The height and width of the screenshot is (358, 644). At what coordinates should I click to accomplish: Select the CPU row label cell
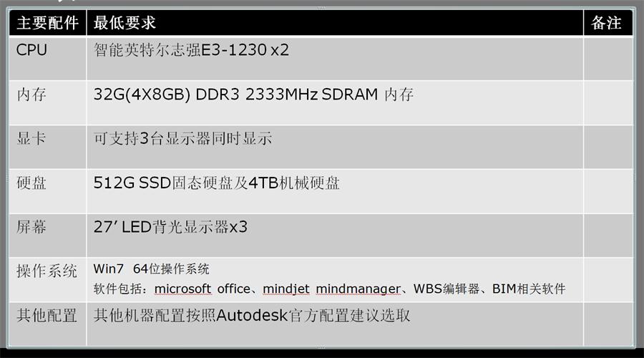click(x=32, y=50)
